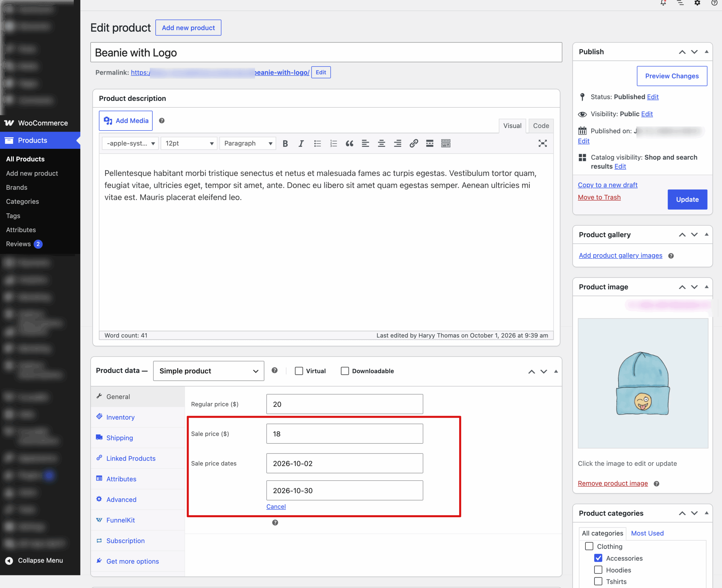Open distraction-free fullscreen editor mode
Image resolution: width=722 pixels, height=588 pixels.
542,143
